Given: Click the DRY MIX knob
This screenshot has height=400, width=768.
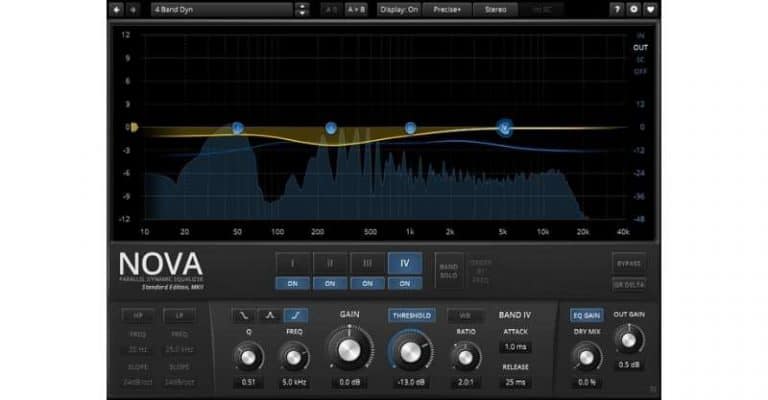Looking at the screenshot, I should [586, 357].
